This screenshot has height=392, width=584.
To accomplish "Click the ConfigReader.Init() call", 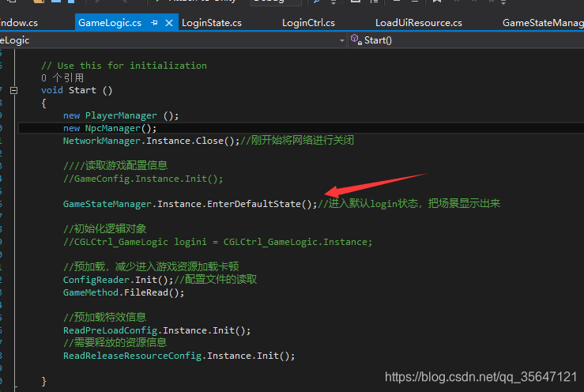I will [118, 280].
